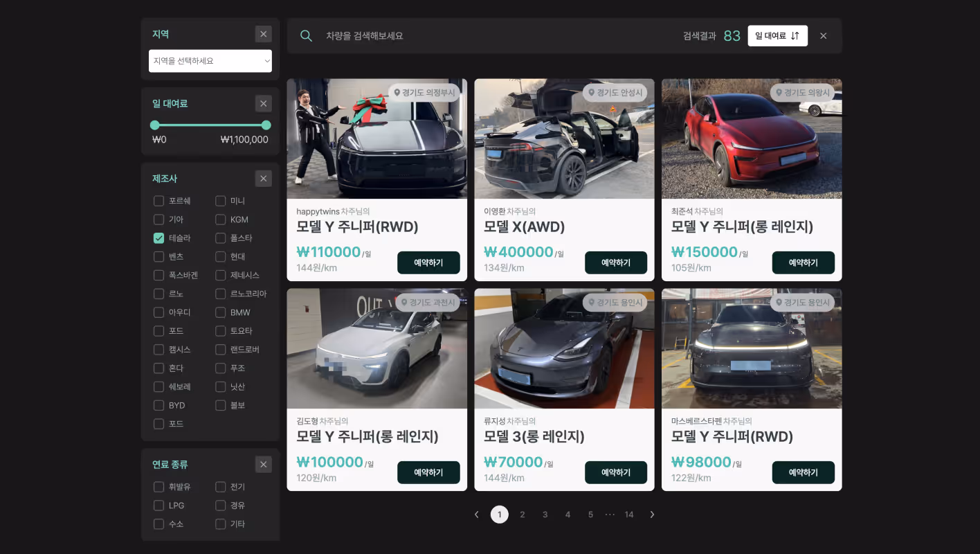Select the 제네시스 checkbox

point(220,276)
